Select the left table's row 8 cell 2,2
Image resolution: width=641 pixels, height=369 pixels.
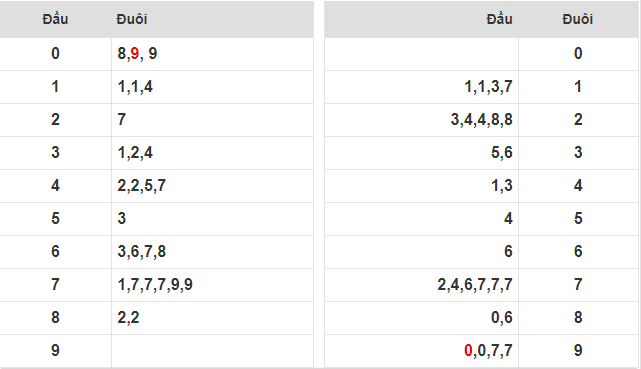click(213, 318)
